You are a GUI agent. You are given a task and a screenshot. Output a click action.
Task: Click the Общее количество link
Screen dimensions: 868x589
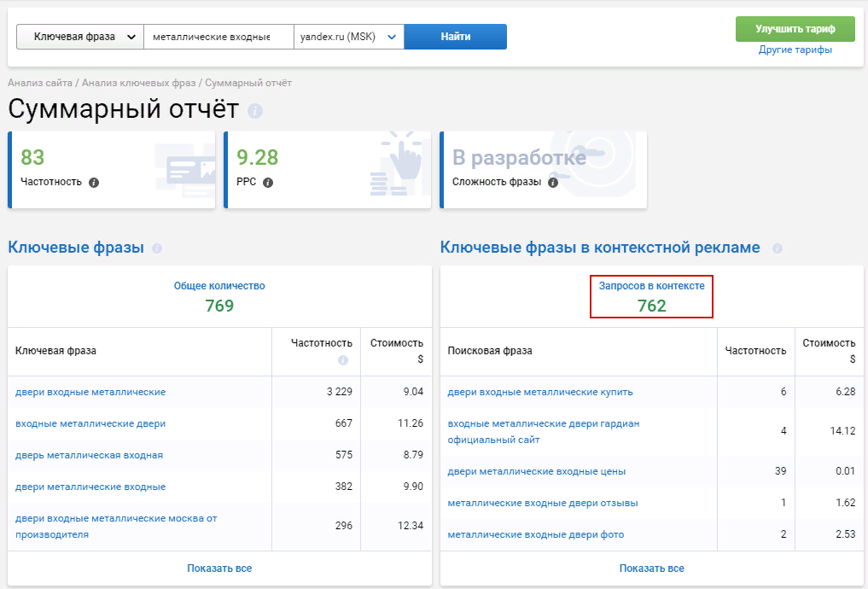[x=219, y=286]
